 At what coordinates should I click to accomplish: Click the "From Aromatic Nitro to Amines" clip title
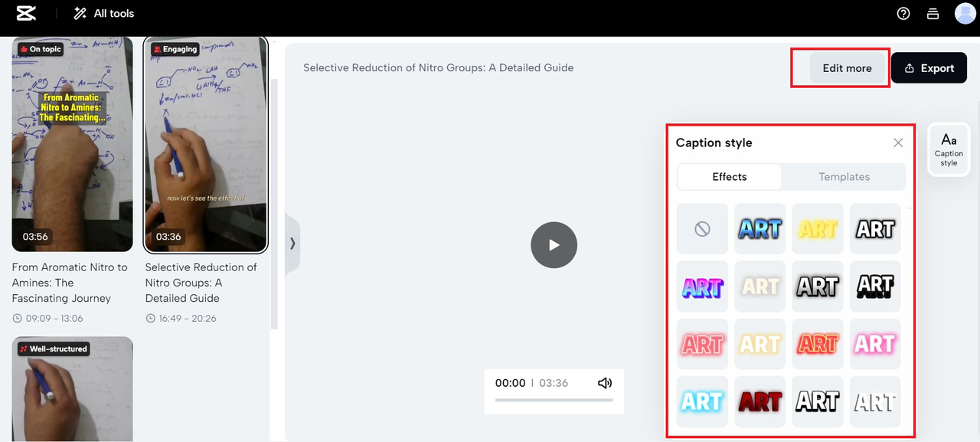(70, 283)
